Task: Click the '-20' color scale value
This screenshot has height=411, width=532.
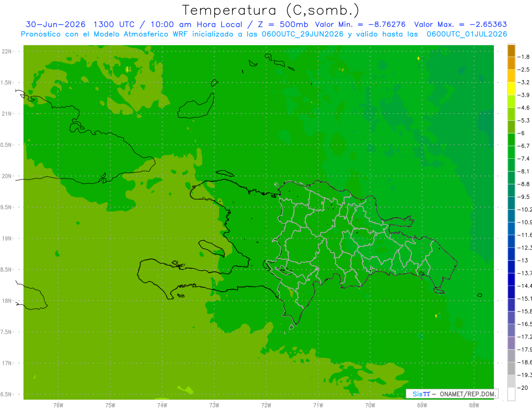Action: [523, 388]
